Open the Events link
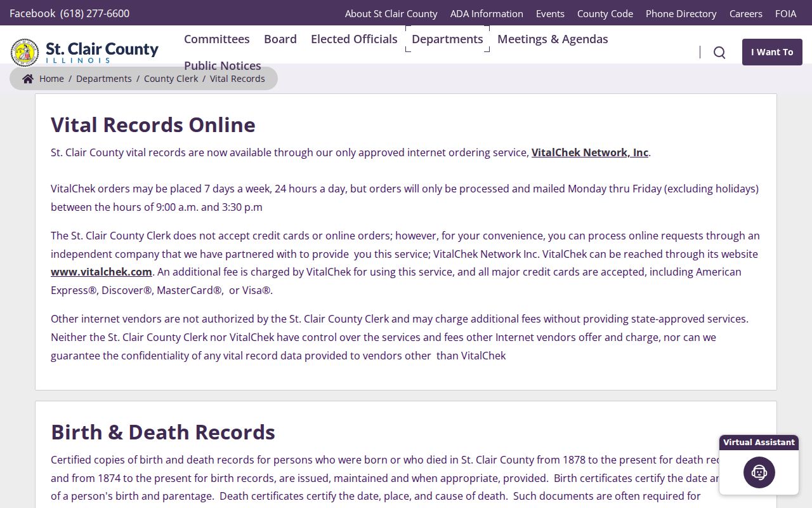 [x=550, y=13]
